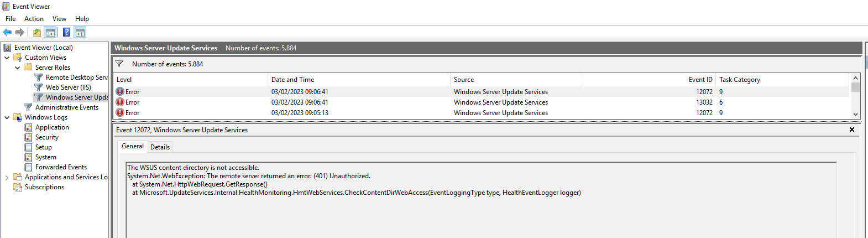Select the Security log
868x238 pixels.
(x=47, y=137)
